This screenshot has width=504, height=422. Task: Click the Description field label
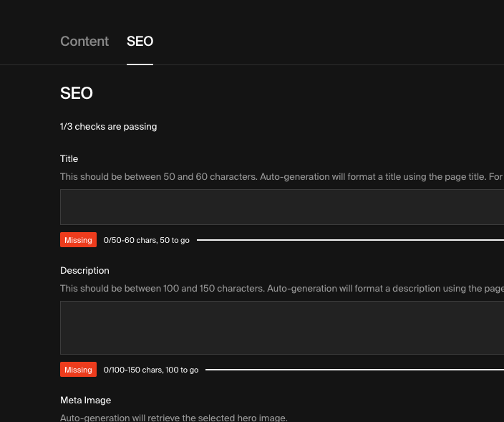84,271
